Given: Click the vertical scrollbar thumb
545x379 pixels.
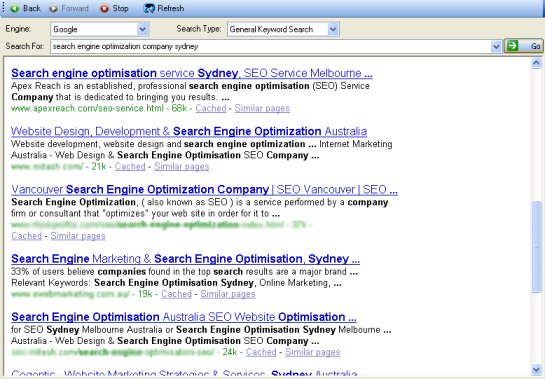Looking at the screenshot, I should click(536, 248).
